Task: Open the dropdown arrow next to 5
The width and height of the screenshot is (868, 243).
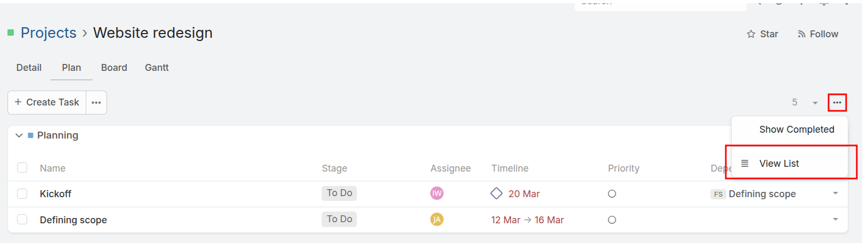Action: (815, 103)
